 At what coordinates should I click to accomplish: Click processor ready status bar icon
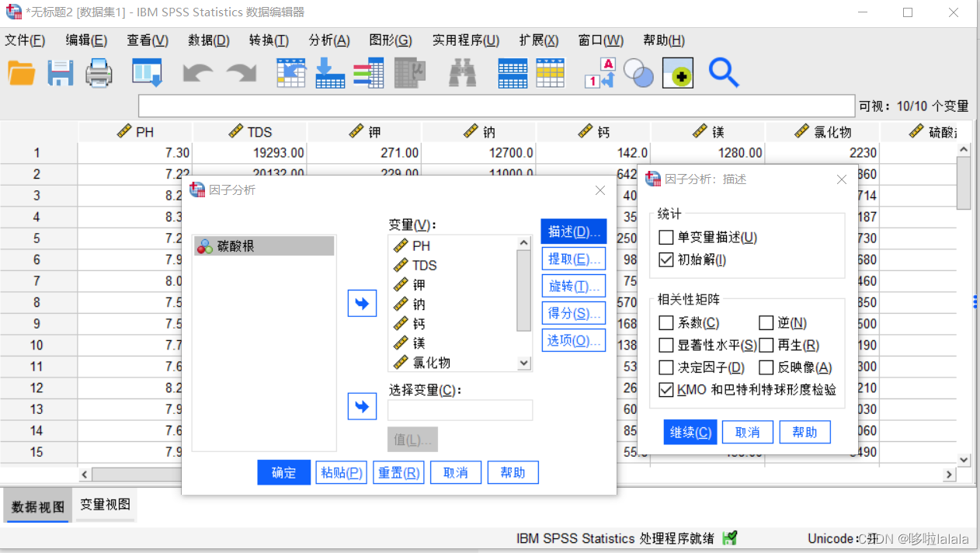point(729,538)
